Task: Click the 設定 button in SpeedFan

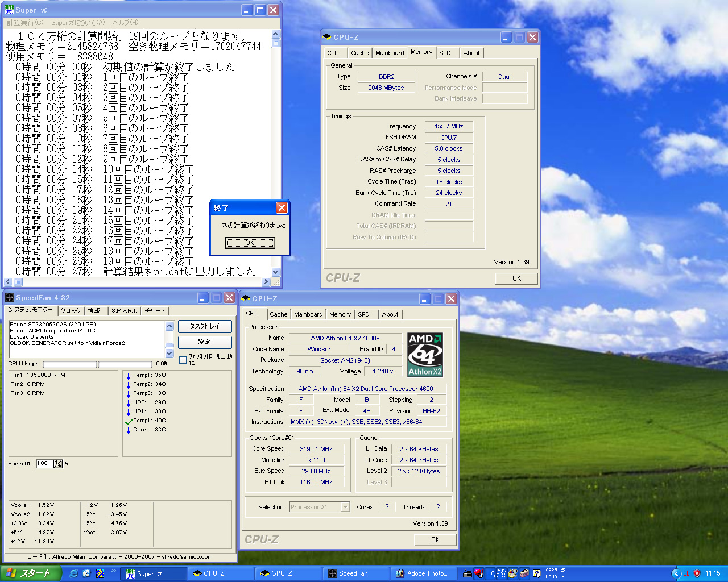Action: 205,342
